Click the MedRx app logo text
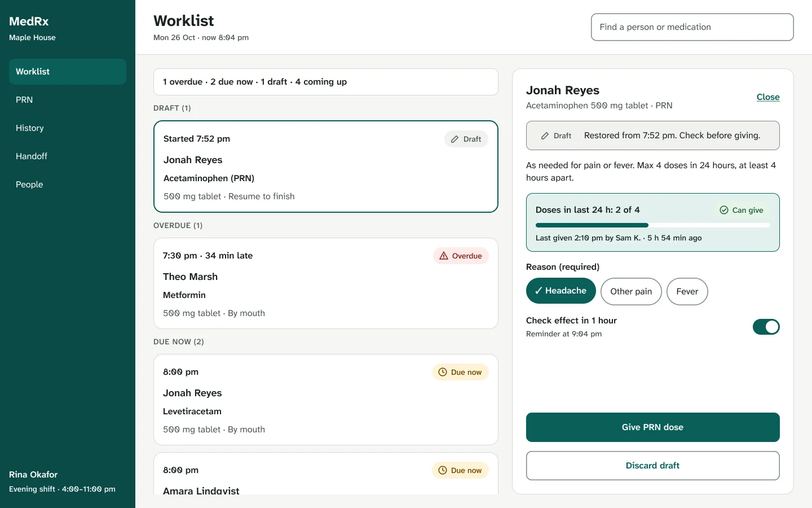The width and height of the screenshot is (812, 508). click(29, 21)
